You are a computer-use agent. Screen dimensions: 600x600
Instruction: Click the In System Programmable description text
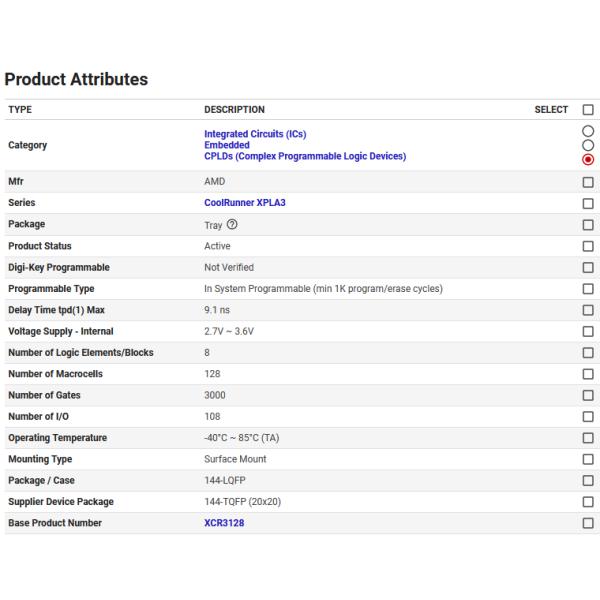tap(323, 289)
